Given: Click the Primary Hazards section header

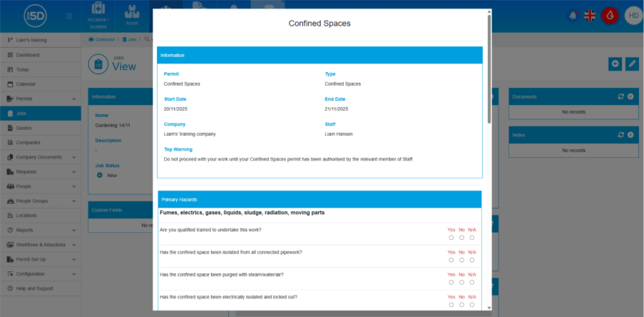Looking at the screenshot, I should point(320,199).
